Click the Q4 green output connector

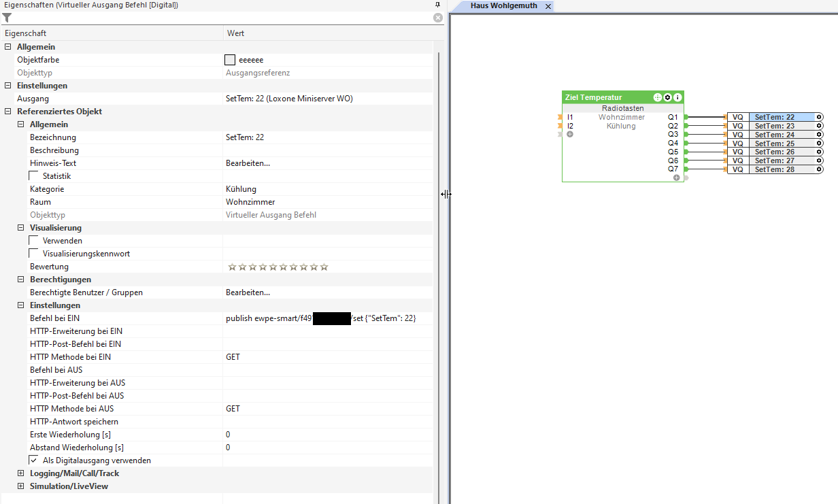point(686,143)
